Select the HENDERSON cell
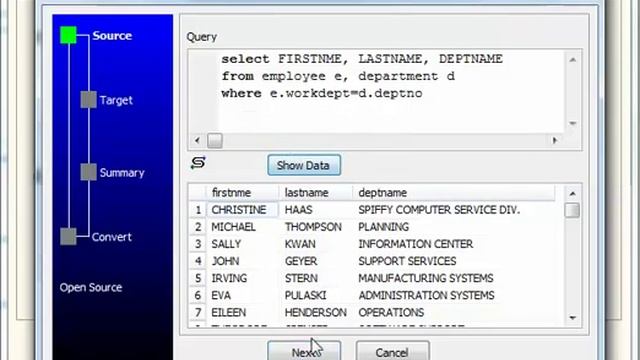Screen dimensions: 640x360 tap(316, 313)
